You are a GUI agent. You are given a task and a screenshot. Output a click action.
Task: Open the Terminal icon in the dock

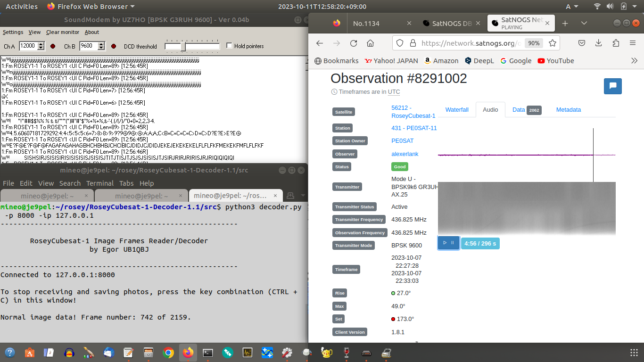[x=208, y=353]
